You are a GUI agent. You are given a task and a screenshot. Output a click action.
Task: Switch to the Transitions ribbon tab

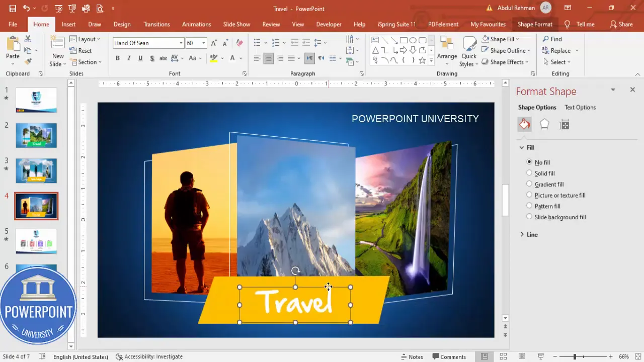(156, 24)
